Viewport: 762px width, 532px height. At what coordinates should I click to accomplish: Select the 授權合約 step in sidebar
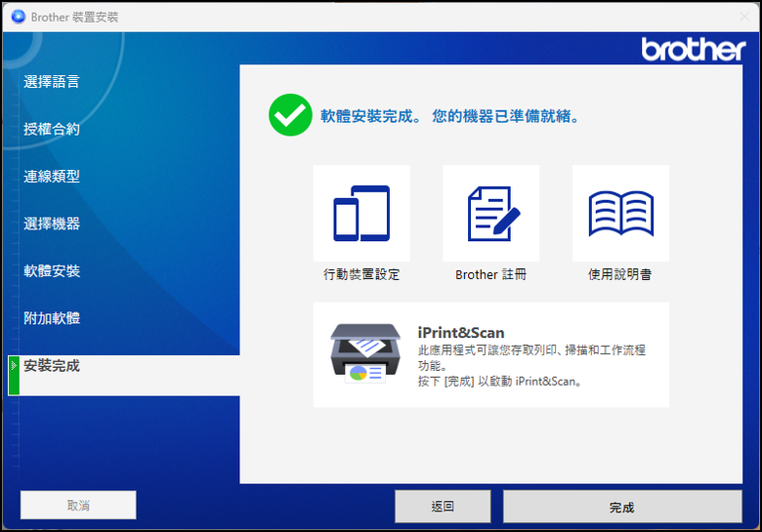point(52,129)
